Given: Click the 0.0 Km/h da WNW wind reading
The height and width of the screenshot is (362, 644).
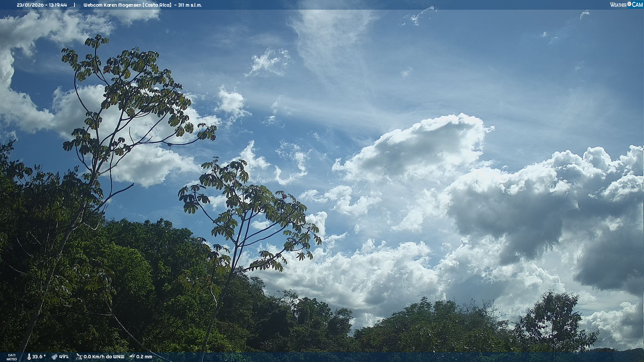Looking at the screenshot, I should point(104,357).
